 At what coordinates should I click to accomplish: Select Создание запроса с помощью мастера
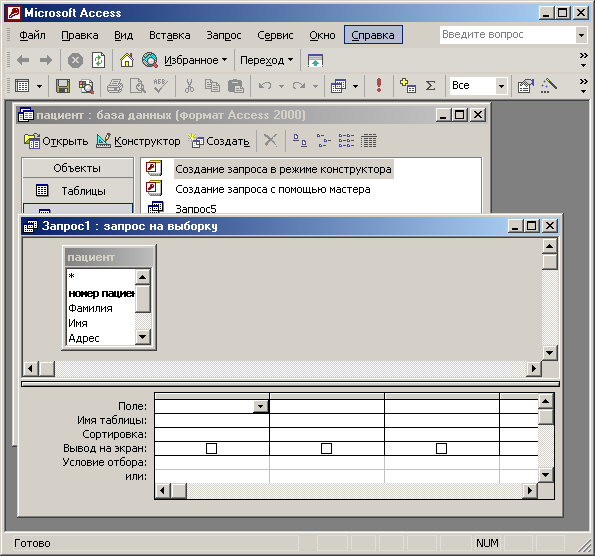point(272,189)
